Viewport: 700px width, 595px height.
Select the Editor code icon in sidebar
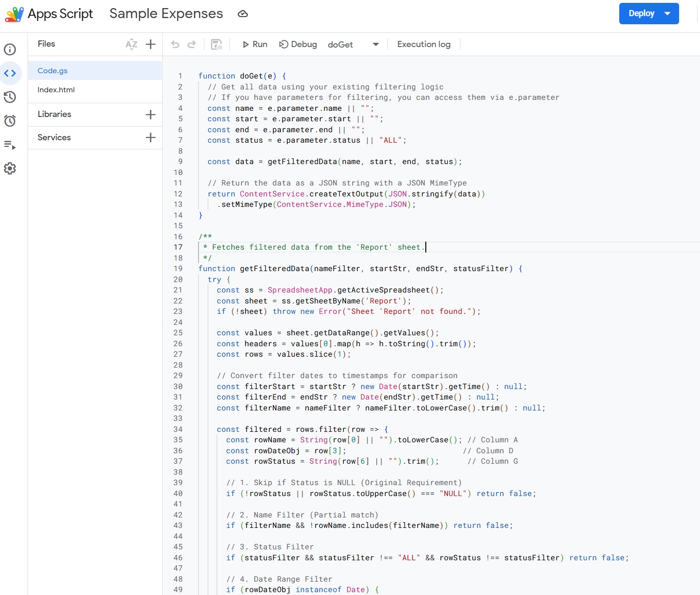pyautogui.click(x=10, y=73)
